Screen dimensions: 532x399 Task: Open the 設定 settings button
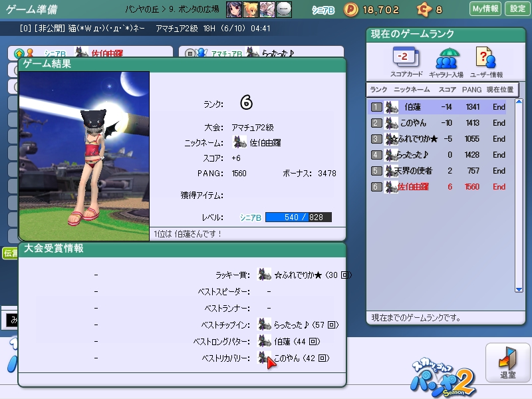click(x=517, y=9)
